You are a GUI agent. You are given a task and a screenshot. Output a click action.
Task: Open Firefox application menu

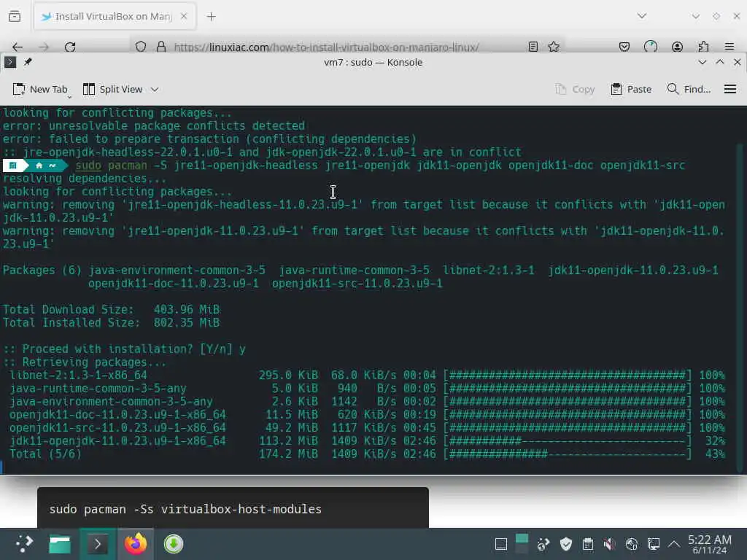pyautogui.click(x=729, y=47)
